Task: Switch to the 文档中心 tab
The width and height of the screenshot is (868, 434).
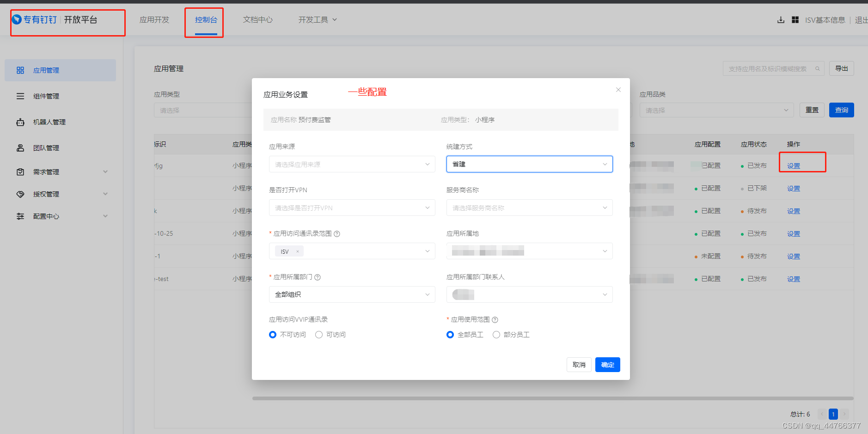Action: point(257,20)
